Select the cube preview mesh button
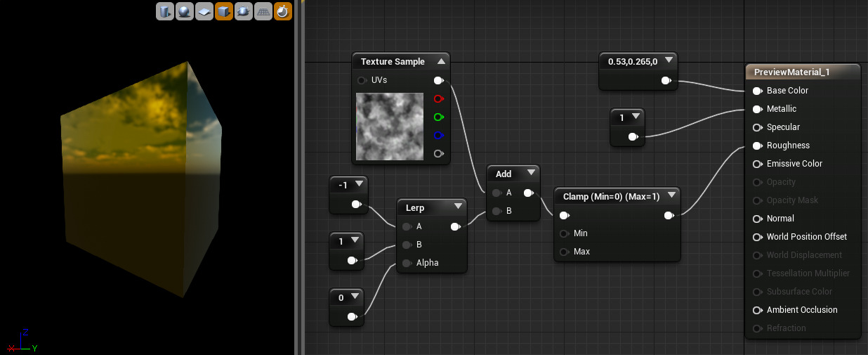 pos(224,11)
